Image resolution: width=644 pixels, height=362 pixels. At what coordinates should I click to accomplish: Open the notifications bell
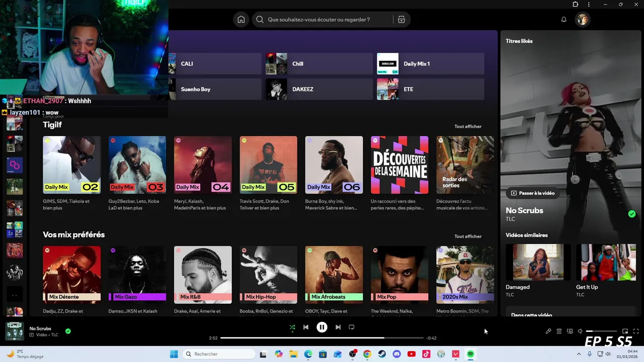563,20
